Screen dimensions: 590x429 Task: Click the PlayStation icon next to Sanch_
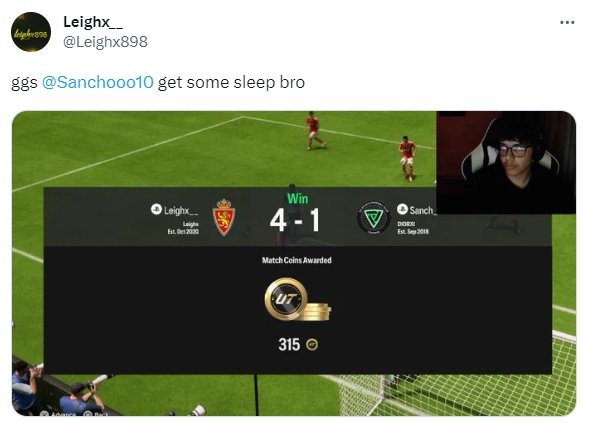click(402, 209)
